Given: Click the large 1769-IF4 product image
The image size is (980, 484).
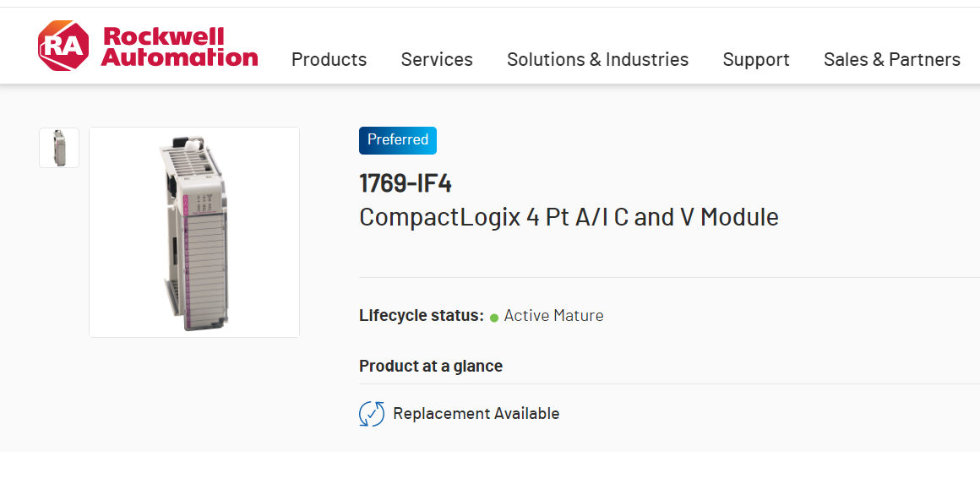Looking at the screenshot, I should tap(194, 232).
